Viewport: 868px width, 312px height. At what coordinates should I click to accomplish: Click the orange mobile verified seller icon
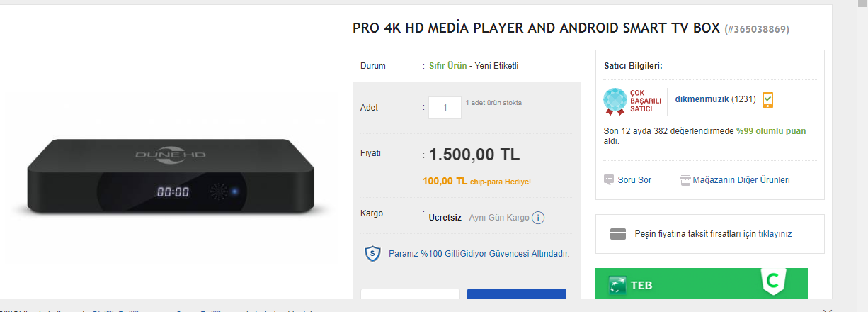[767, 100]
